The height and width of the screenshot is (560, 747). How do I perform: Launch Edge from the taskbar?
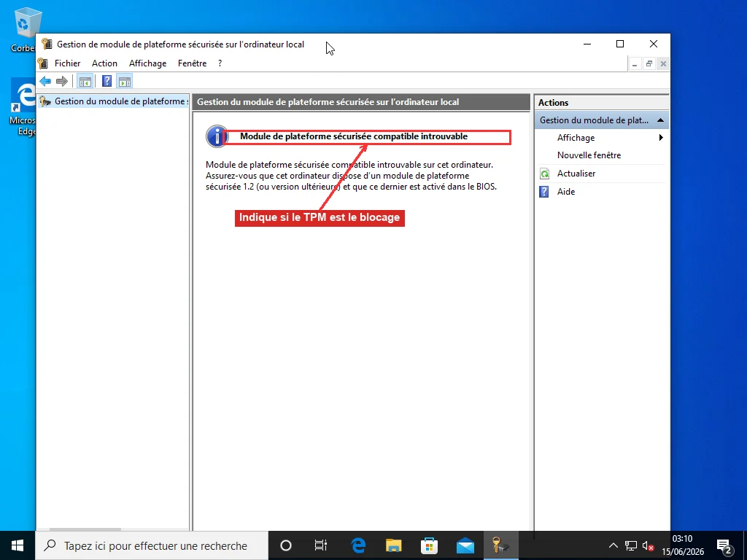coord(358,545)
